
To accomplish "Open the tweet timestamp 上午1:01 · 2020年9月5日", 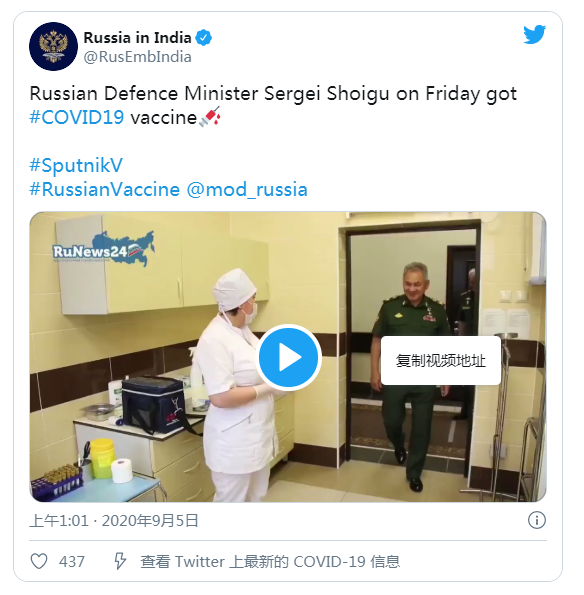I will point(114,521).
